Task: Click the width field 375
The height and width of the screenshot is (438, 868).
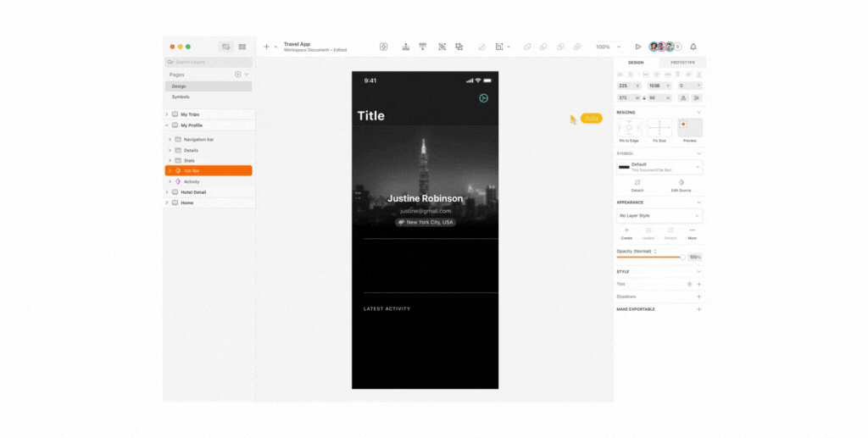Action: pos(629,98)
